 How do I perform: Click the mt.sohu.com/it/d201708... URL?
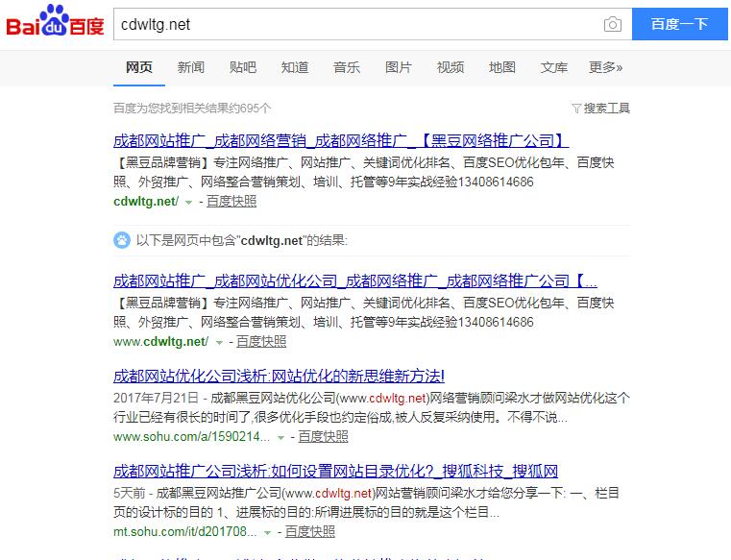point(185,532)
